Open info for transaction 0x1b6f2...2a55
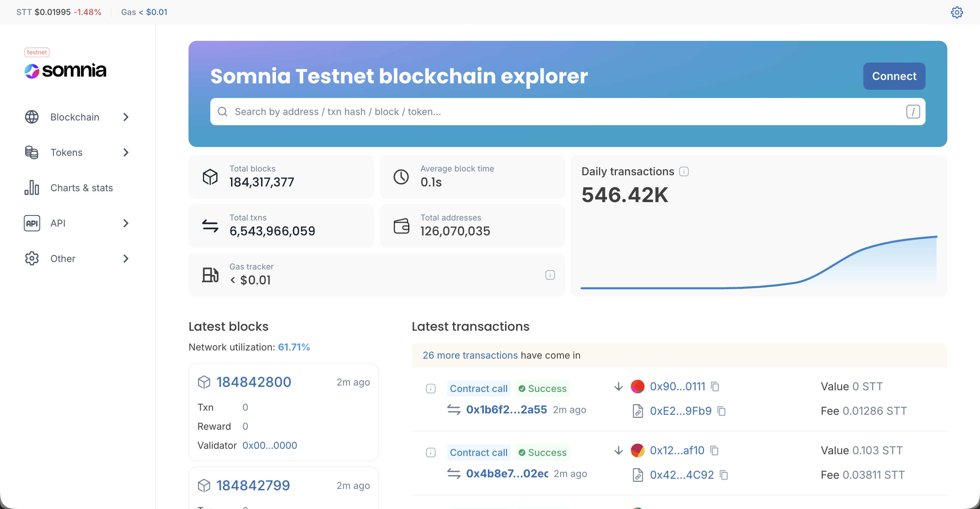Image resolution: width=980 pixels, height=509 pixels. 430,389
